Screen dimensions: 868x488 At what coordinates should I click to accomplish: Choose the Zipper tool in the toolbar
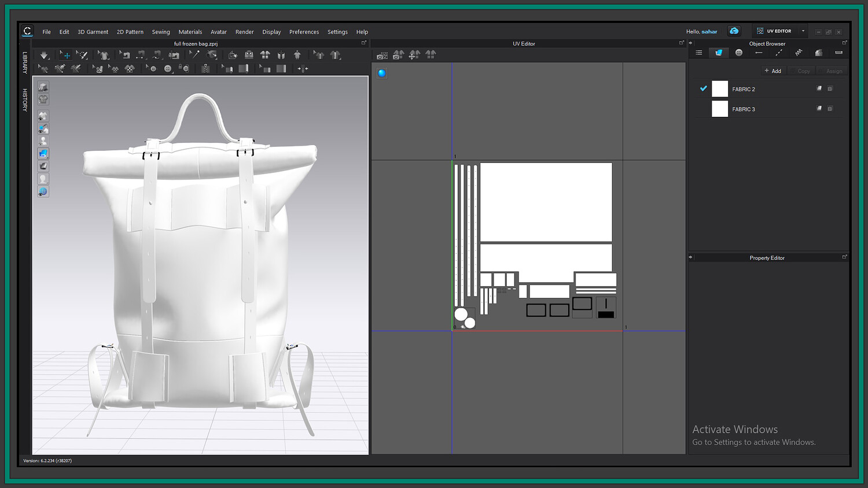205,69
